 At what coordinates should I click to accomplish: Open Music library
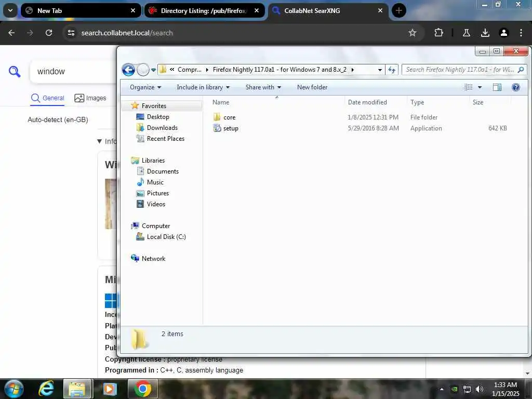click(155, 182)
